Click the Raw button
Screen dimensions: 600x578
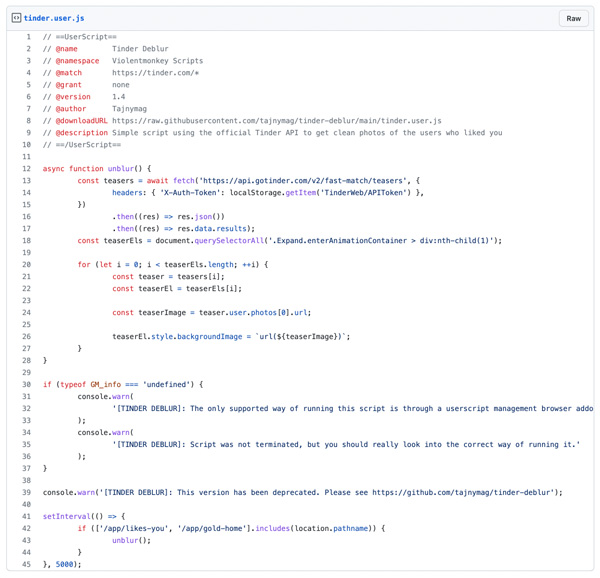573,18
